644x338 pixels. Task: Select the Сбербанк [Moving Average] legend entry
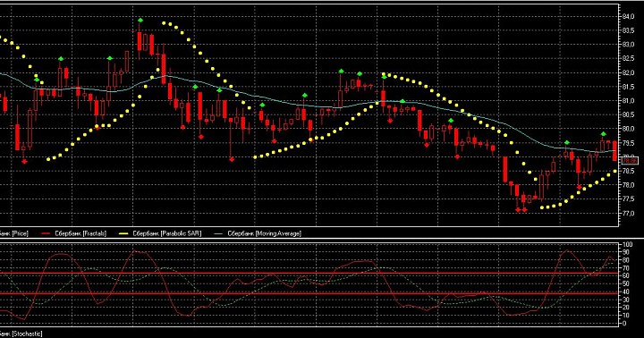point(265,233)
